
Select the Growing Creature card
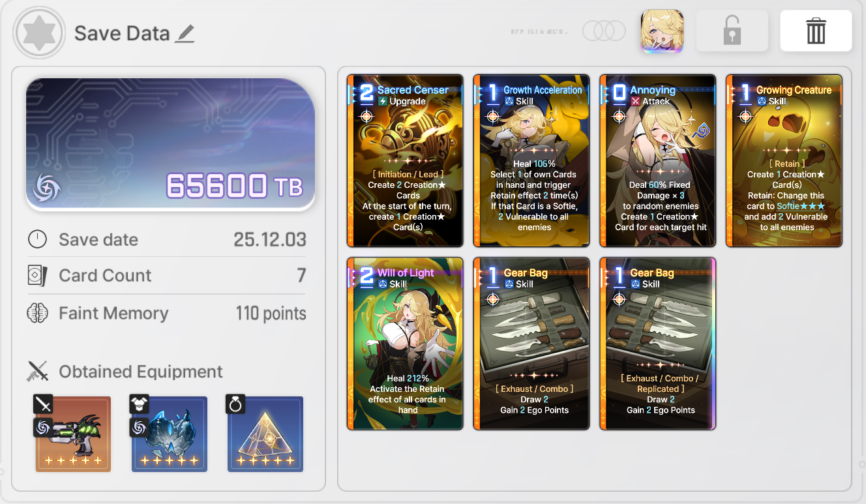[784, 160]
